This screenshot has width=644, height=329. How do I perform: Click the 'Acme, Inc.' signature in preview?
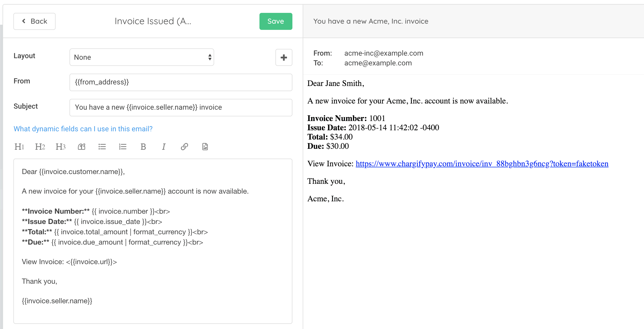326,199
